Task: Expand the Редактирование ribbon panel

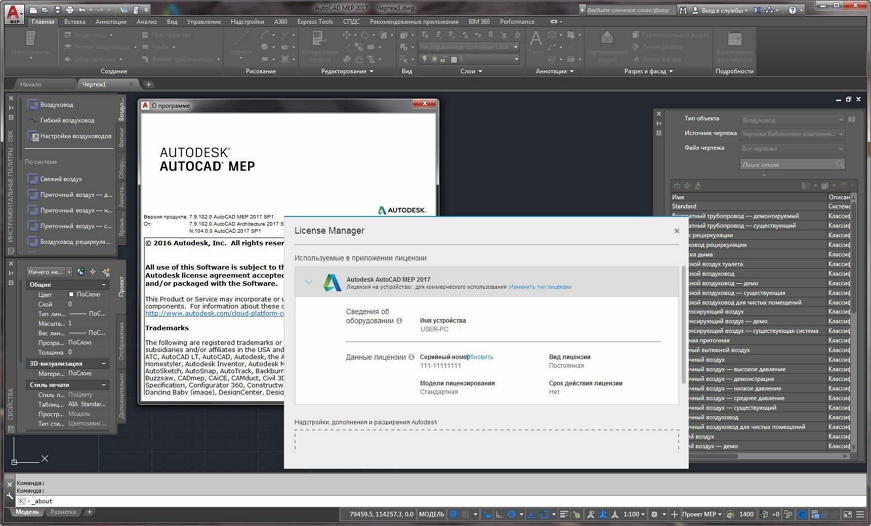Action: [x=347, y=71]
